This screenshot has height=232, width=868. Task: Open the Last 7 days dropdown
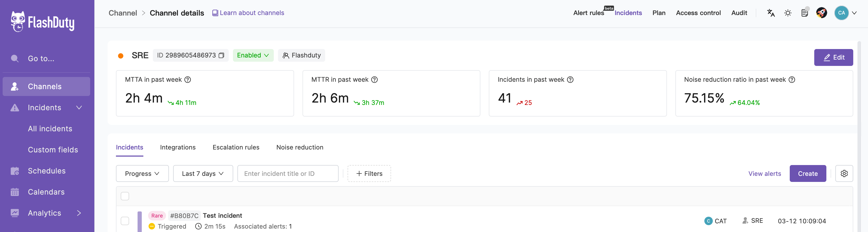[x=203, y=173]
